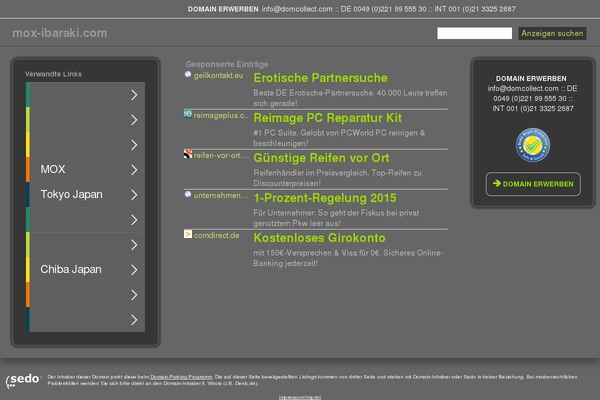Viewport: 600px width, 400px height.
Task: Click the unternehmen globe favicon
Action: [188, 194]
